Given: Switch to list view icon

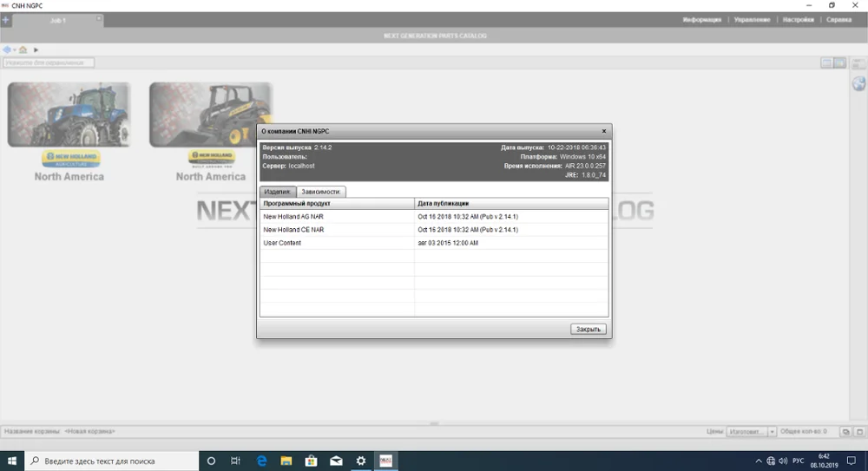Looking at the screenshot, I should 826,63.
